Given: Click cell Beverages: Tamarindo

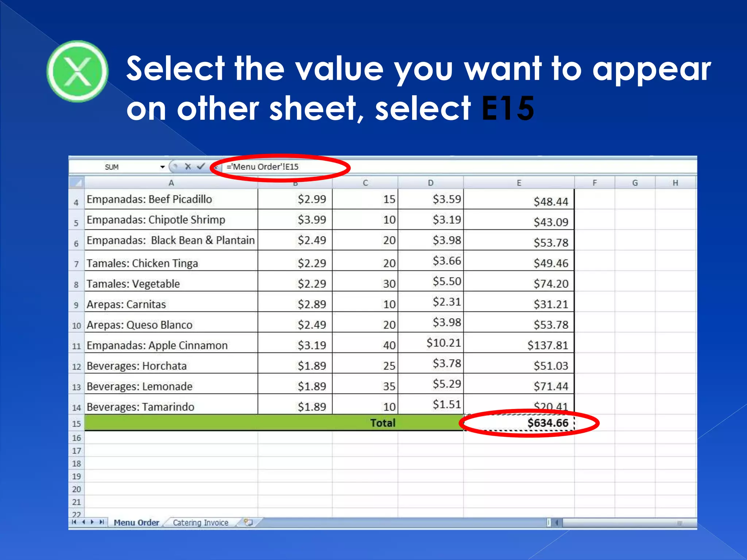Looking at the screenshot, I should point(171,405).
